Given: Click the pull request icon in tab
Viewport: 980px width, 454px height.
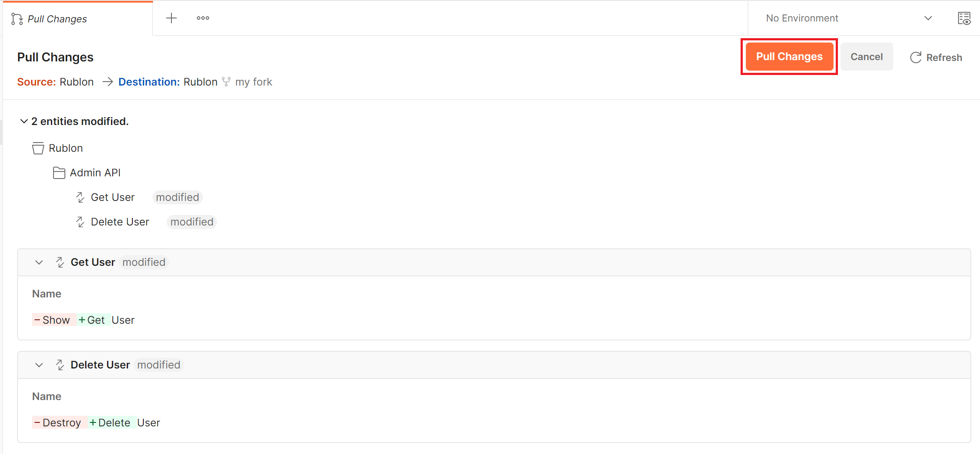Looking at the screenshot, I should pyautogui.click(x=17, y=19).
